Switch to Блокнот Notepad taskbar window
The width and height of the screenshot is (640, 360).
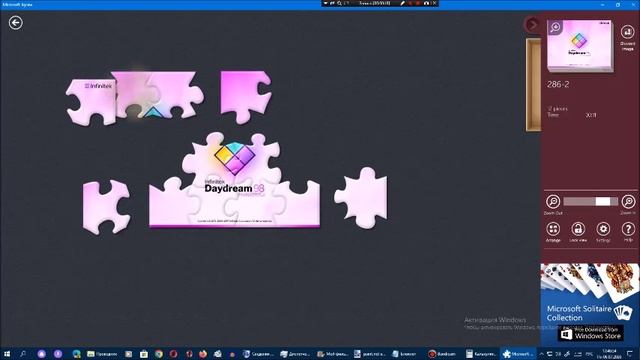click(x=405, y=354)
